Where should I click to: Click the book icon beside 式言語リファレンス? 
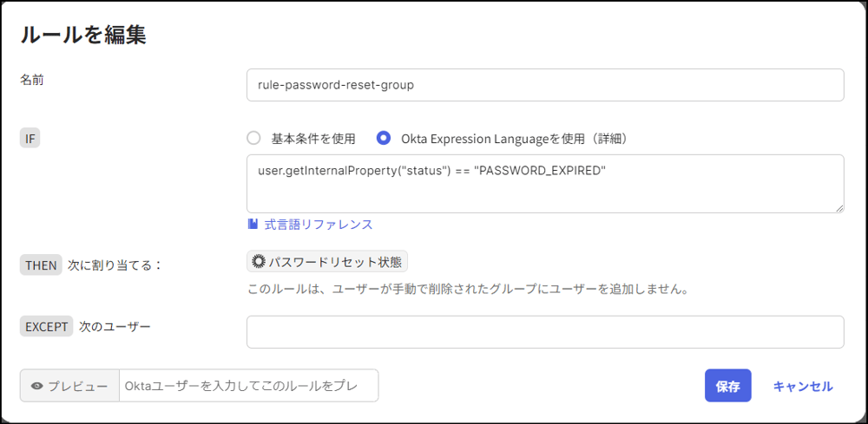(x=253, y=224)
